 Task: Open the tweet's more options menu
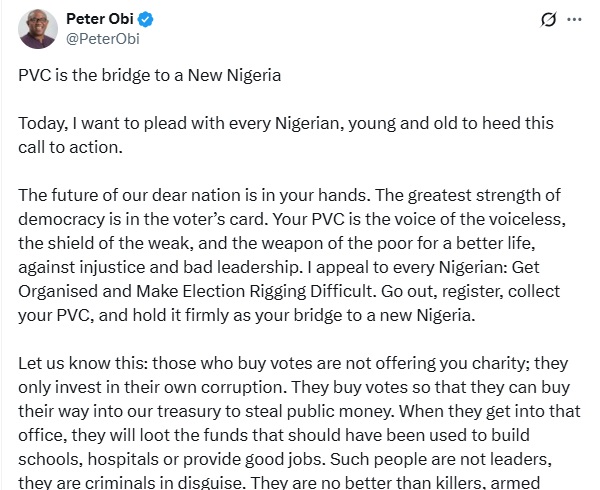pos(574,19)
